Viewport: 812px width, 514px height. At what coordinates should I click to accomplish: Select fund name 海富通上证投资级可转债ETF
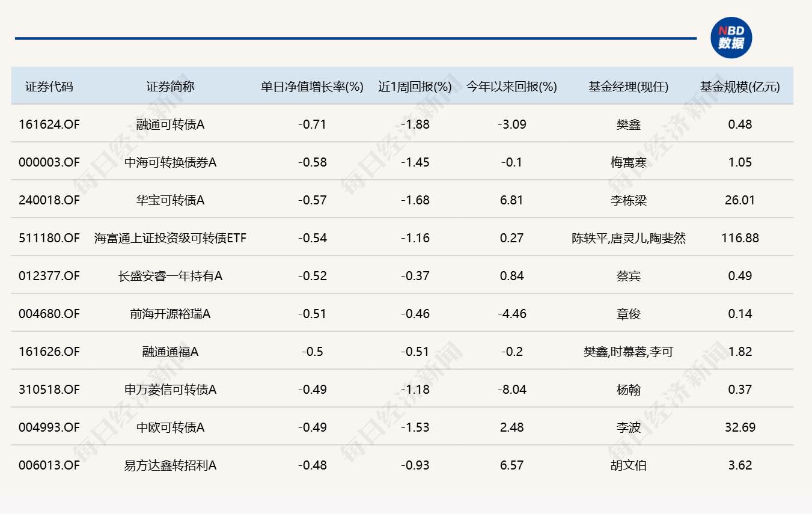click(170, 238)
